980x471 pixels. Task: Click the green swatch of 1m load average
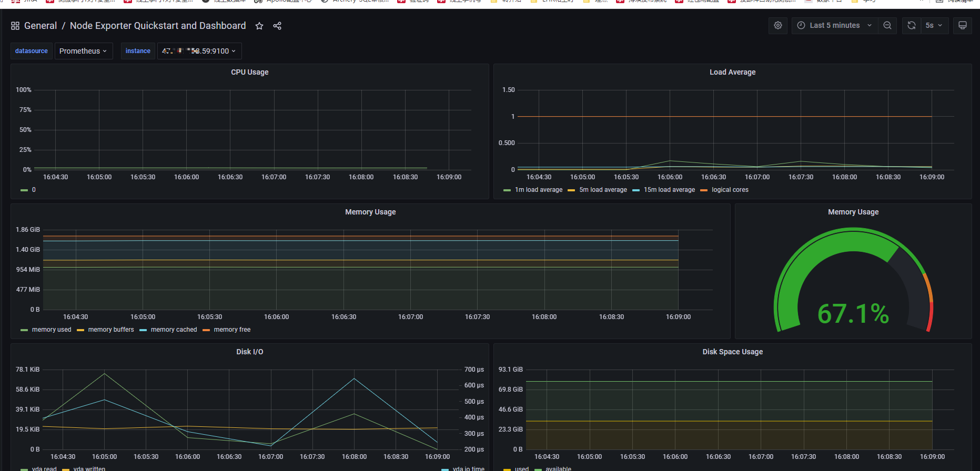point(507,190)
